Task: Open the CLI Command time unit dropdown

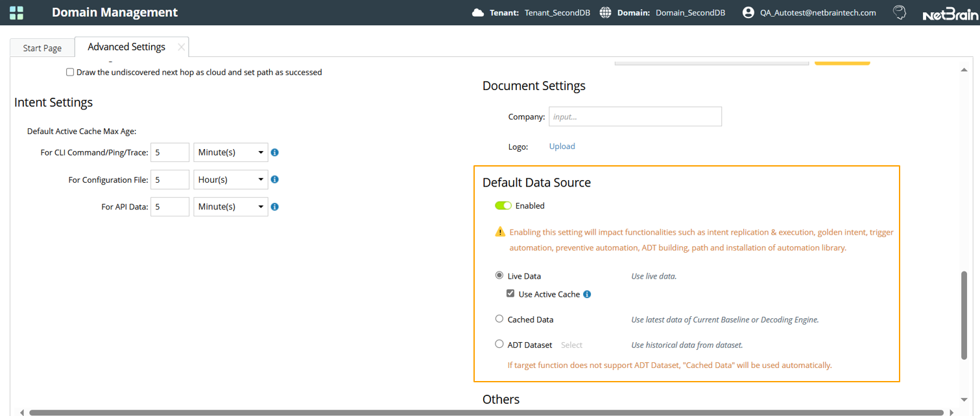Action: (x=231, y=152)
